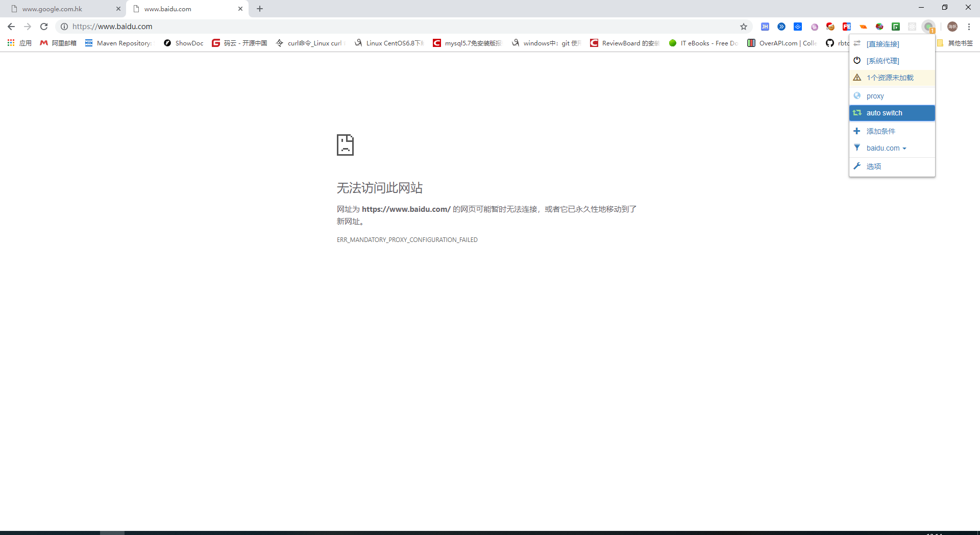Click the sad page error icon
The width and height of the screenshot is (980, 535).
(x=345, y=145)
